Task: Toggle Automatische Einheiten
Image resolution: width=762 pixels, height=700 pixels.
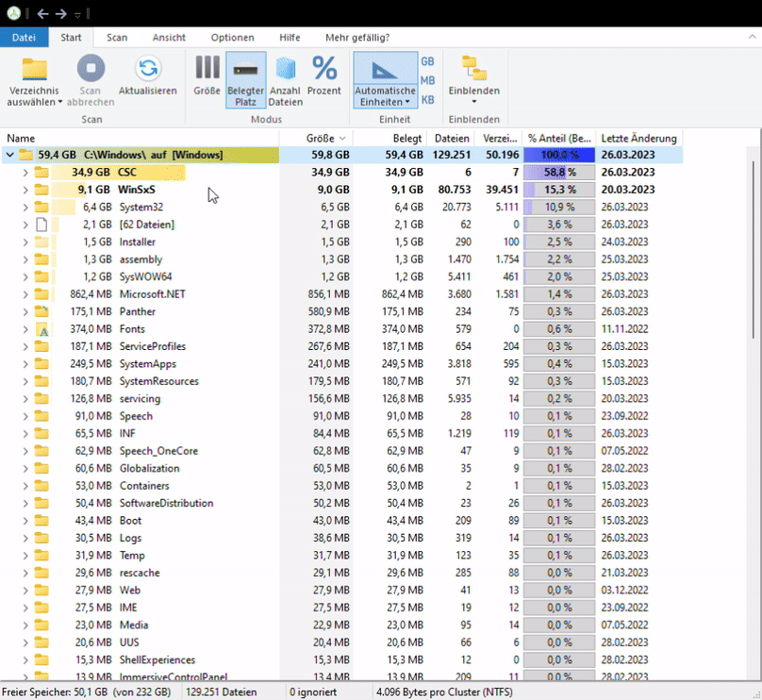Action: (385, 80)
